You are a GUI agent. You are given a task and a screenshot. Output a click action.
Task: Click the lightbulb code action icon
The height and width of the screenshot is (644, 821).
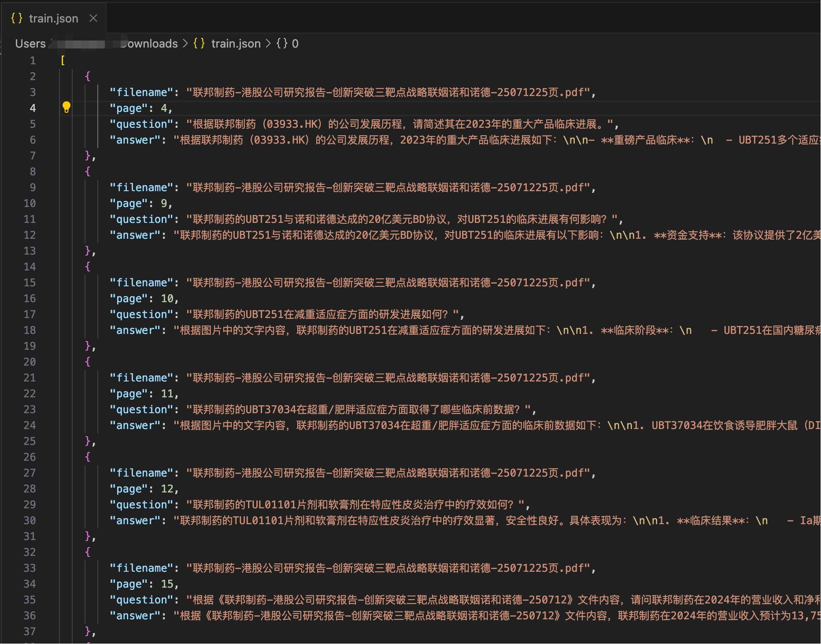pyautogui.click(x=66, y=107)
